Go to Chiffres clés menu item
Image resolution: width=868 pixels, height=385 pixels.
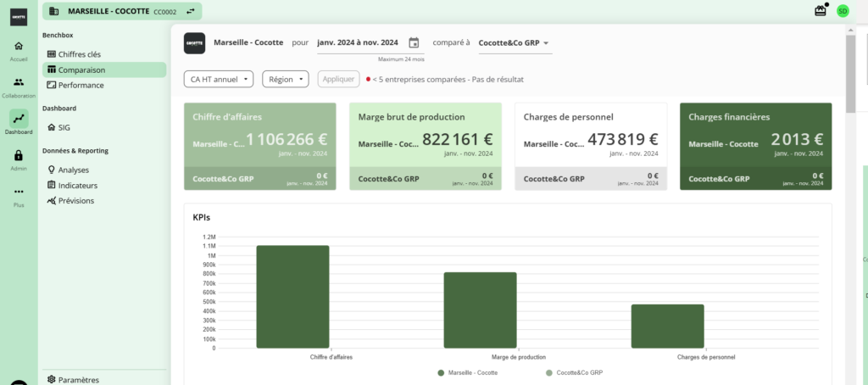(79, 54)
